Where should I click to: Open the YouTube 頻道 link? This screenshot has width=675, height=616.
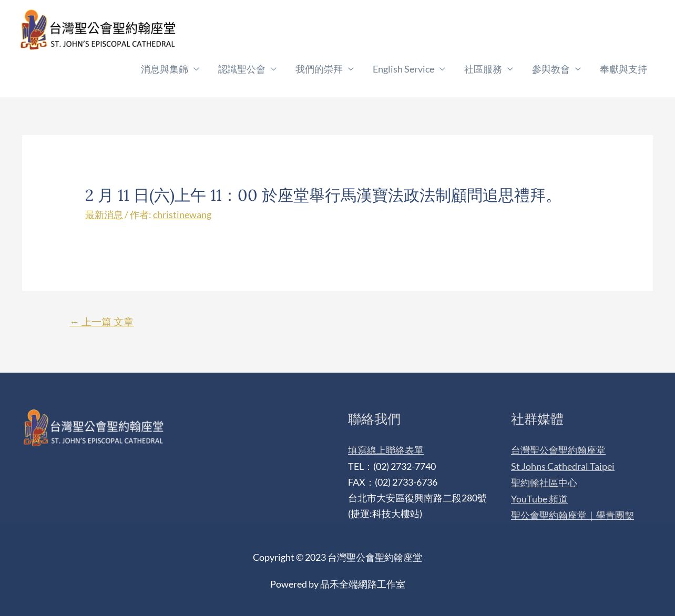(539, 499)
